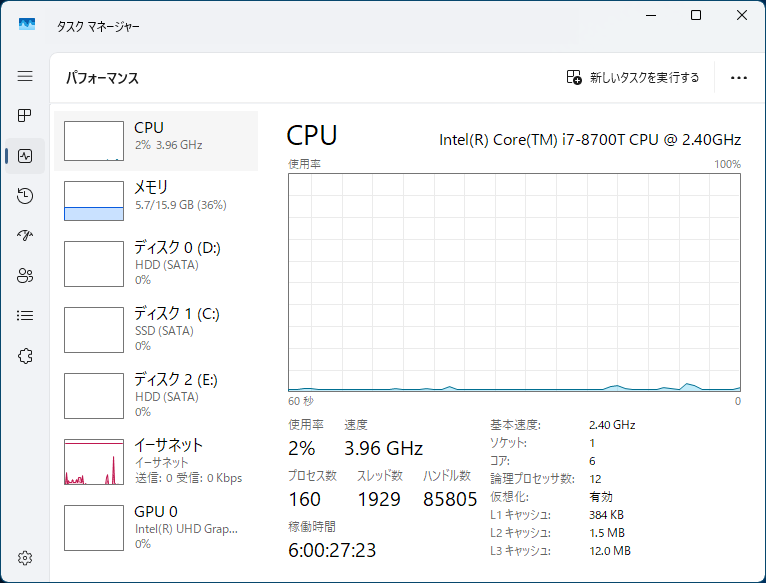Open the App history icon
Image resolution: width=766 pixels, height=583 pixels.
point(25,196)
